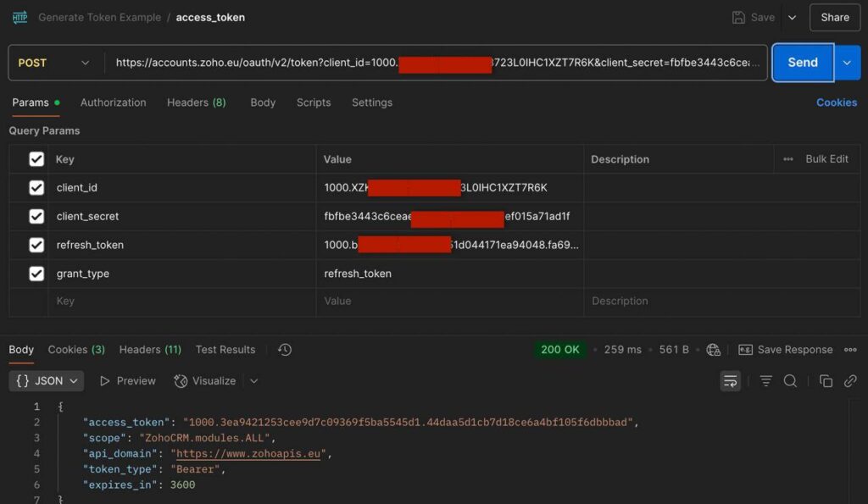
Task: Open response Cookies (3) tab
Action: (x=76, y=350)
